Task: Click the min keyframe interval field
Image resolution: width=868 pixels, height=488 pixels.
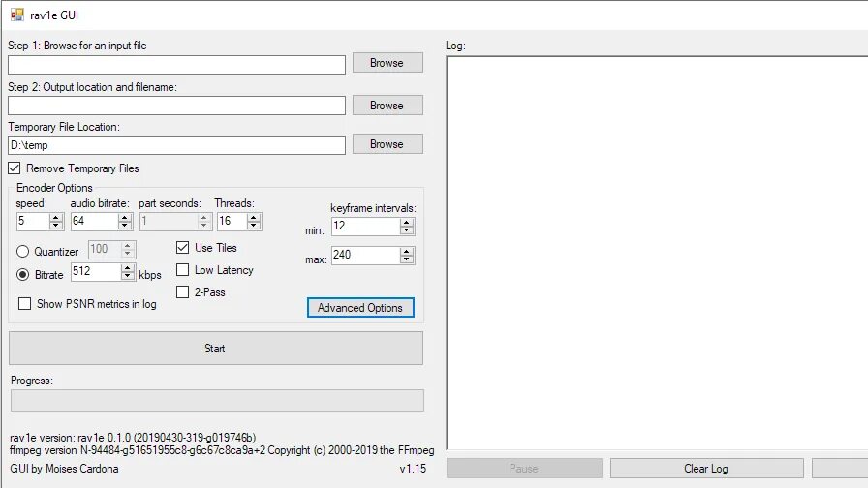Action: point(366,226)
